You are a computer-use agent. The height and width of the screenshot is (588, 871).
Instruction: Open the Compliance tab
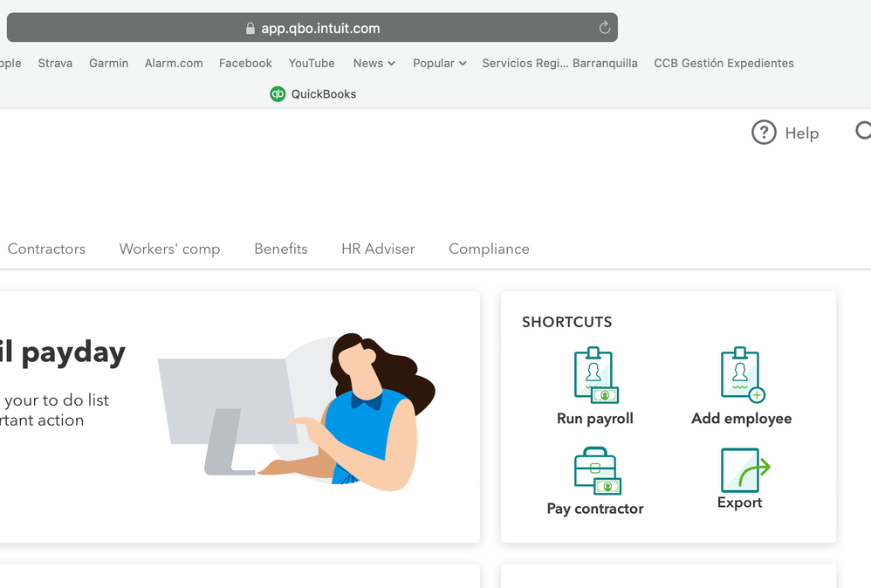(489, 249)
